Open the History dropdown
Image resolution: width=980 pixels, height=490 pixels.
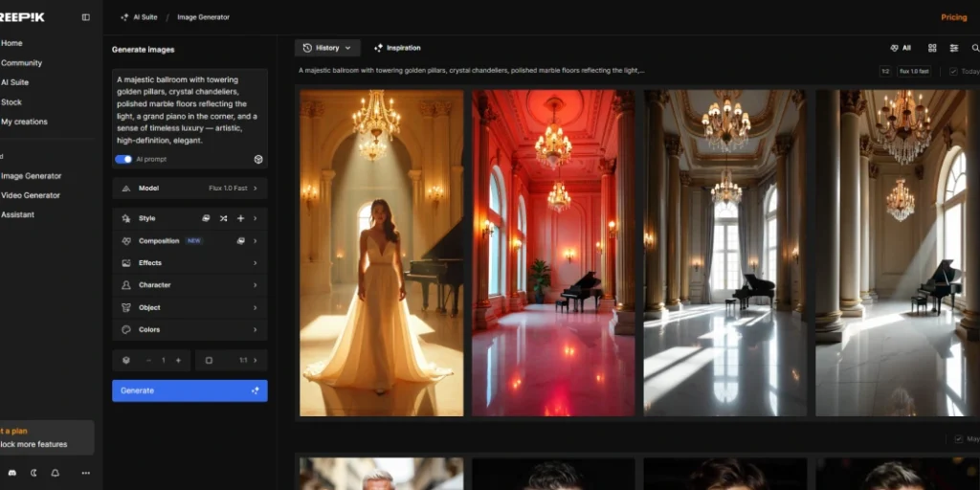pyautogui.click(x=327, y=48)
